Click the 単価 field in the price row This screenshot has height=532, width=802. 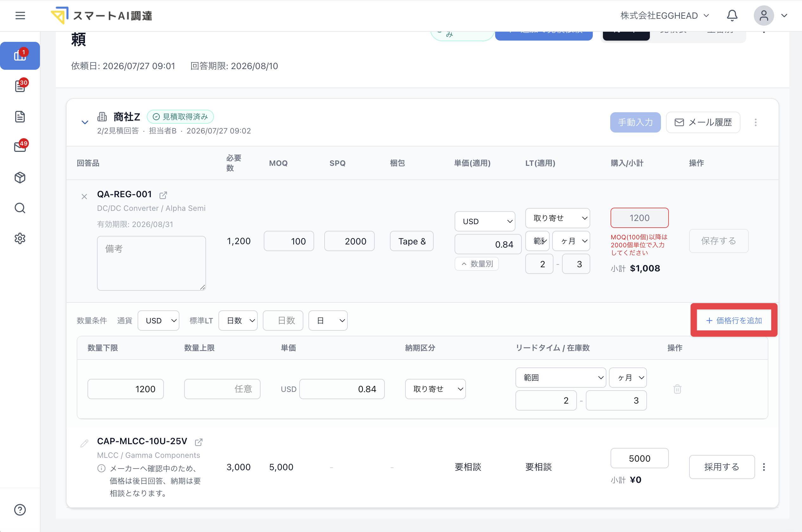(342, 389)
